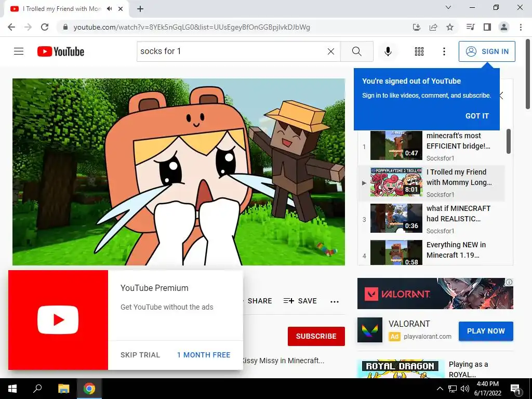This screenshot has width=532, height=399.
Task: Close the 'I Trolled my Friend' tab
Action: [121, 9]
